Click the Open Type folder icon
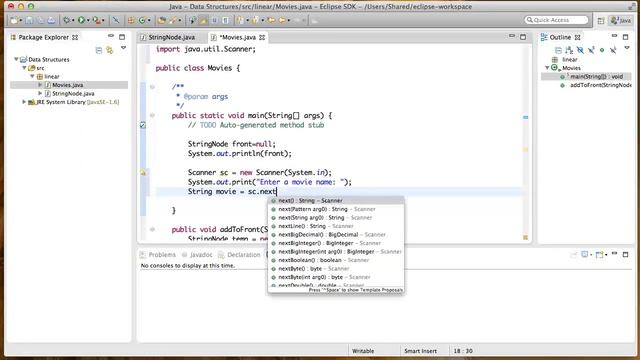Screen dimensions: 640x360 pos(162,20)
